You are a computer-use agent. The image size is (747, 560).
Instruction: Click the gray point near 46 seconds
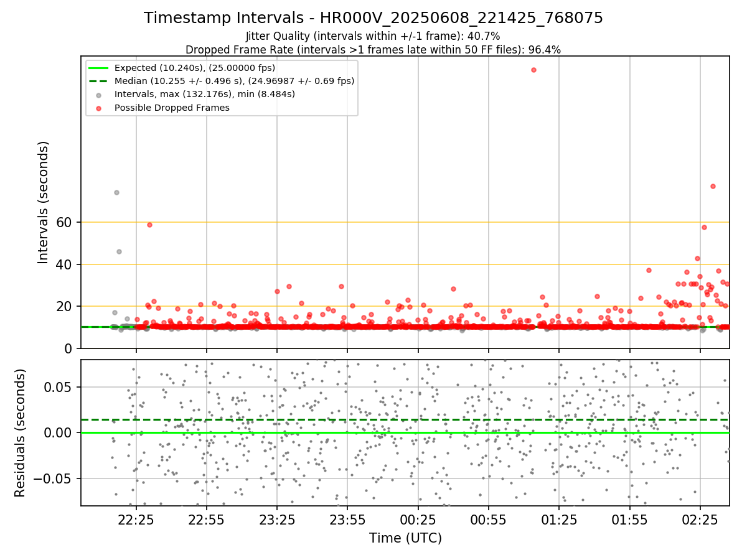tap(119, 251)
